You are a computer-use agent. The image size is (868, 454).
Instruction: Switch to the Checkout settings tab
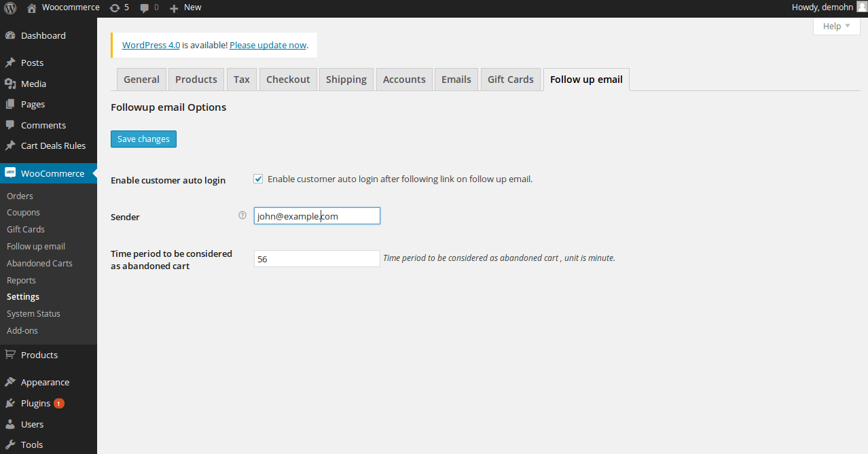coord(288,80)
